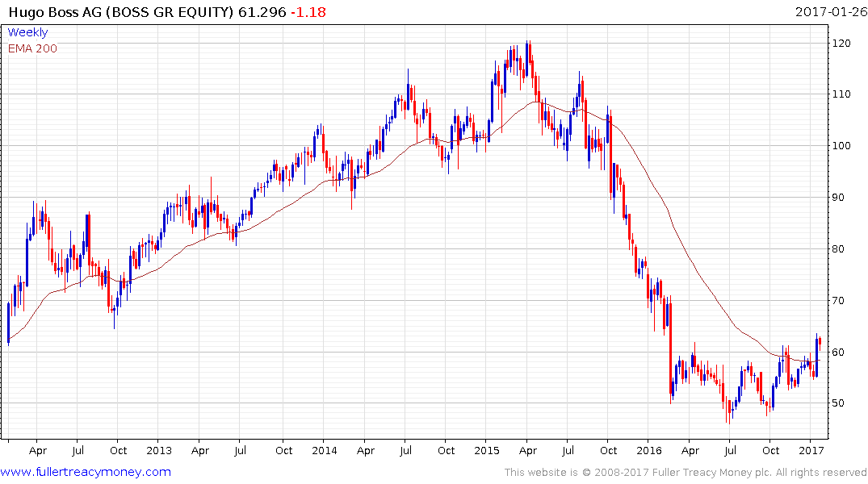
Task: Click the 80 price axis label
Action: [838, 249]
